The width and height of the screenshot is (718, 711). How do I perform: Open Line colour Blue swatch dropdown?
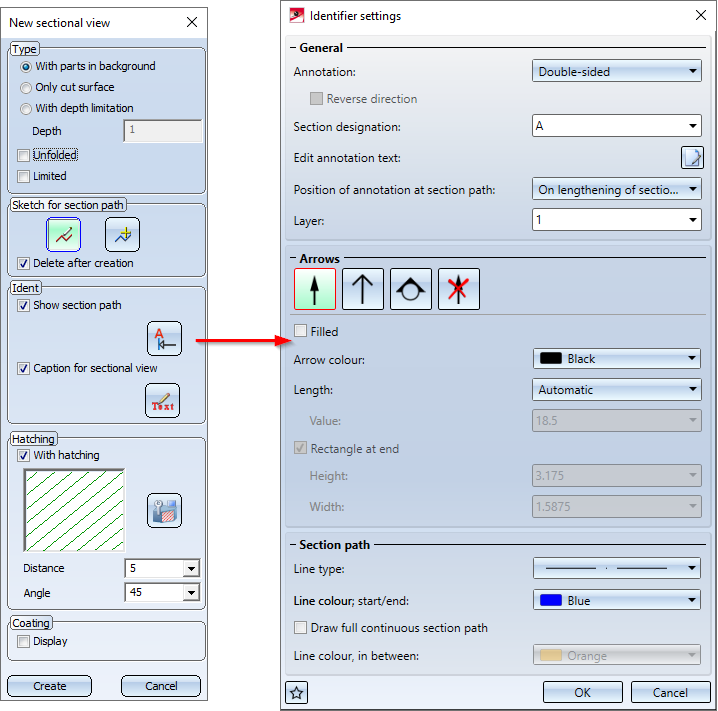click(617, 600)
